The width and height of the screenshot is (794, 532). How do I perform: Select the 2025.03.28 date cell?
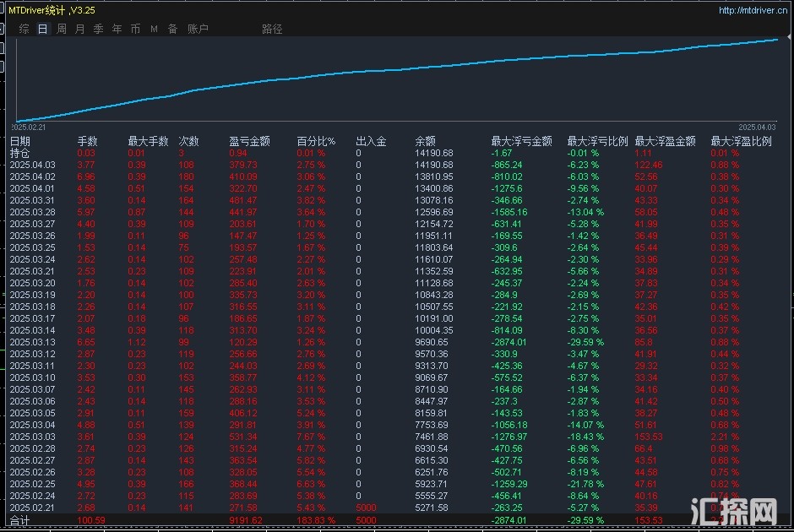coord(32,212)
